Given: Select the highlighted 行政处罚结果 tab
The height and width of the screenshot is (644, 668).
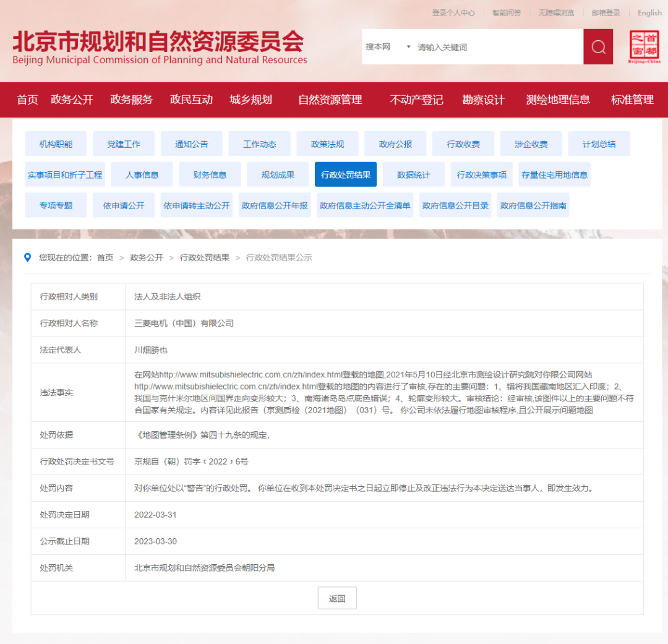Looking at the screenshot, I should coord(346,174).
